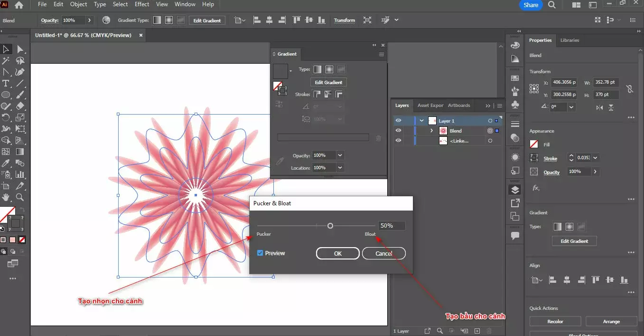Screen dimensions: 644x336
Task: Open the Opacity dropdown in Gradient panel
Action: pyautogui.click(x=340, y=155)
